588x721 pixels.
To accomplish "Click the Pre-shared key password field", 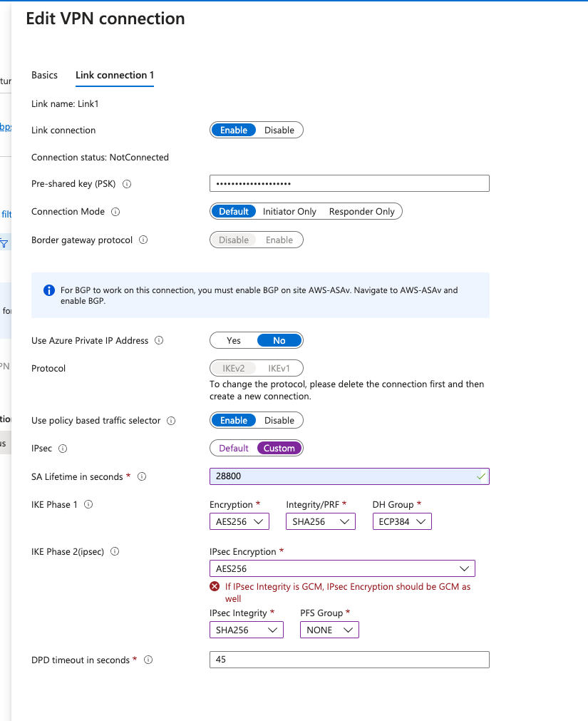I will tap(349, 183).
